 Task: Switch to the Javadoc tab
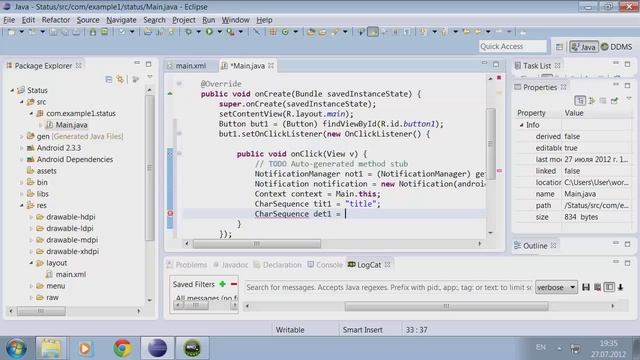(x=231, y=264)
